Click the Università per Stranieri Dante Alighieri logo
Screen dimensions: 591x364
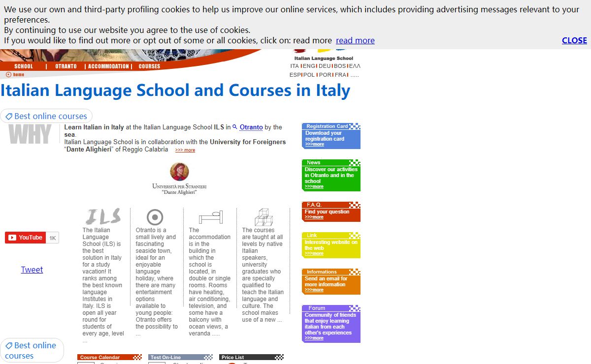(x=179, y=179)
